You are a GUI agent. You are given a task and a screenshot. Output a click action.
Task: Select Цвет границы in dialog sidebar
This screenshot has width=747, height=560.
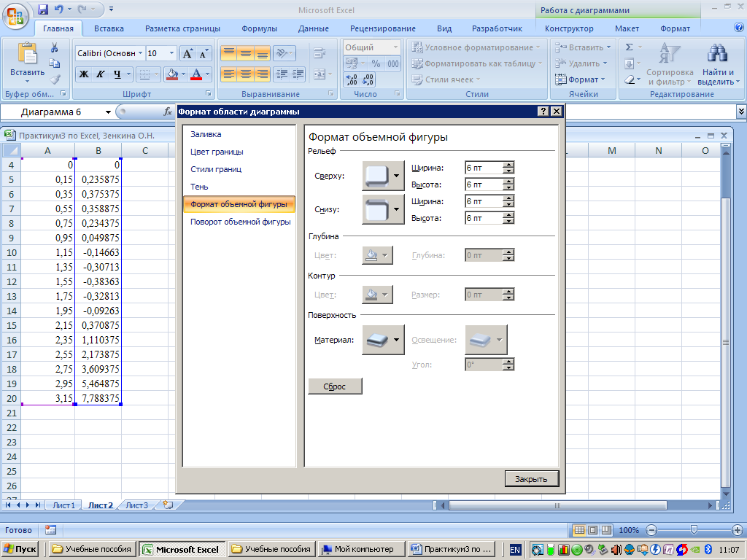click(x=217, y=152)
